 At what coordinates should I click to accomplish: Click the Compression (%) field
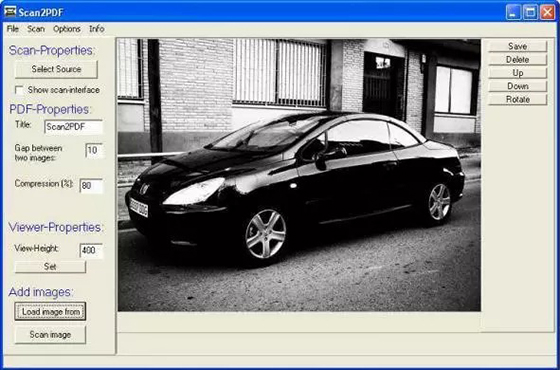tap(91, 186)
